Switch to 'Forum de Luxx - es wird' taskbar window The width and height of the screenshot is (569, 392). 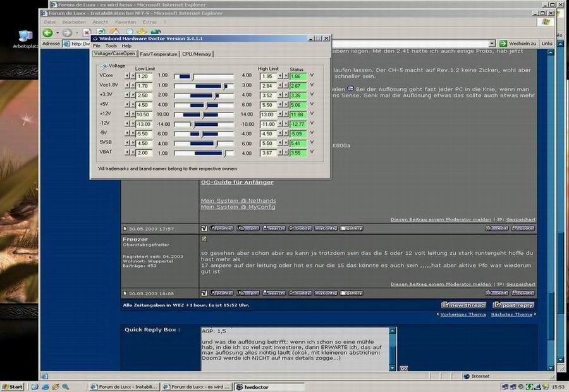[197, 387]
